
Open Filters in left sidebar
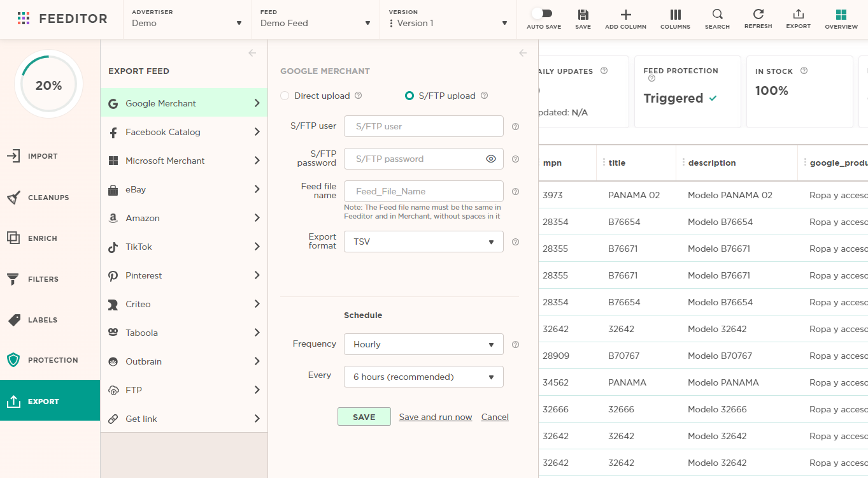click(x=50, y=279)
